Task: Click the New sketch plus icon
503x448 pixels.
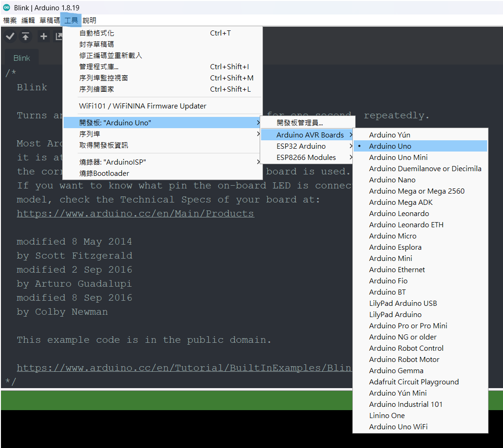Action: (x=44, y=36)
